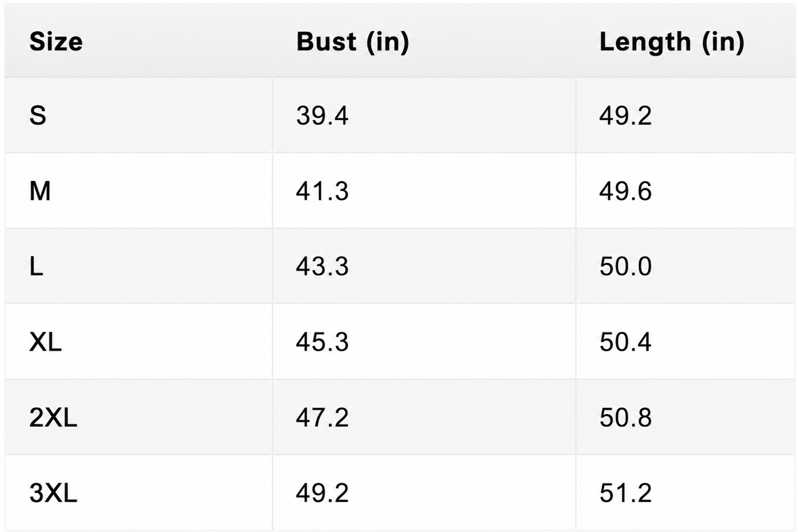Click the 47.2 bust value
The image size is (798, 532).
click(322, 417)
